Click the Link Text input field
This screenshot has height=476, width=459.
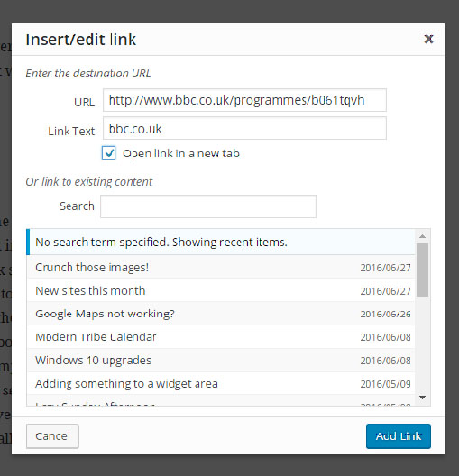point(244,128)
